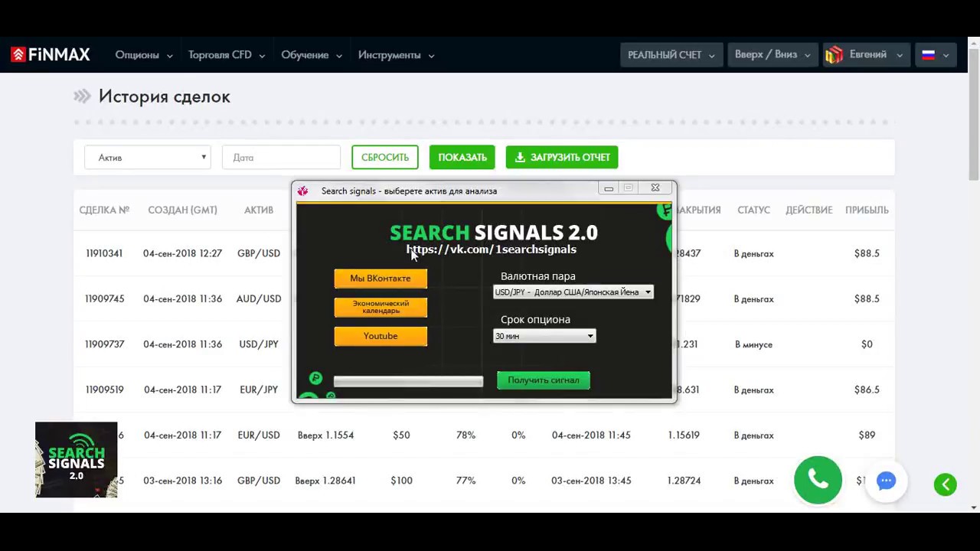Image resolution: width=980 pixels, height=551 pixels.
Task: Open the Обучение menu
Action: [312, 55]
